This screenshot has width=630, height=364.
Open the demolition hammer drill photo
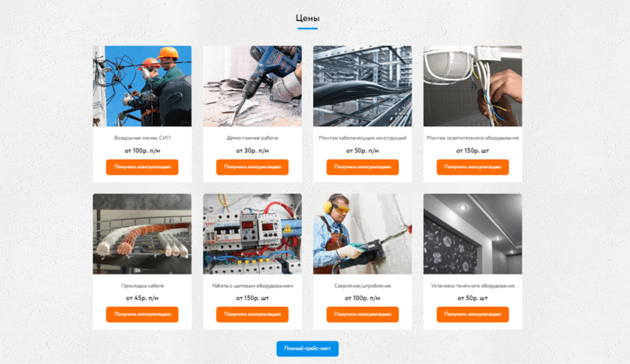point(252,86)
